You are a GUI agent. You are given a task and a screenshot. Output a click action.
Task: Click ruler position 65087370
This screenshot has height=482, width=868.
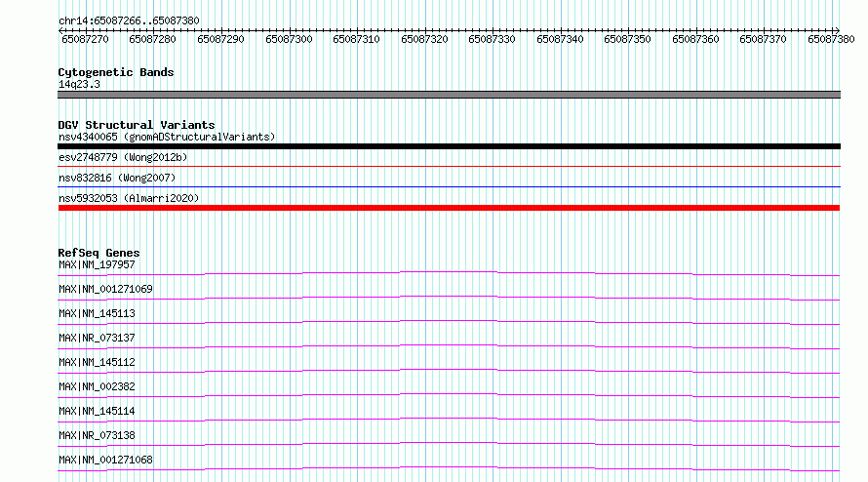763,39
